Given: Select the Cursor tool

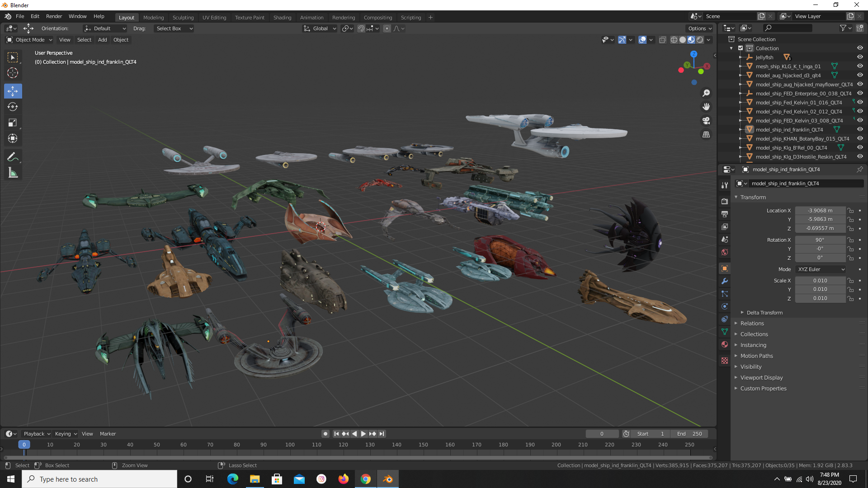Looking at the screenshot, I should [x=13, y=73].
